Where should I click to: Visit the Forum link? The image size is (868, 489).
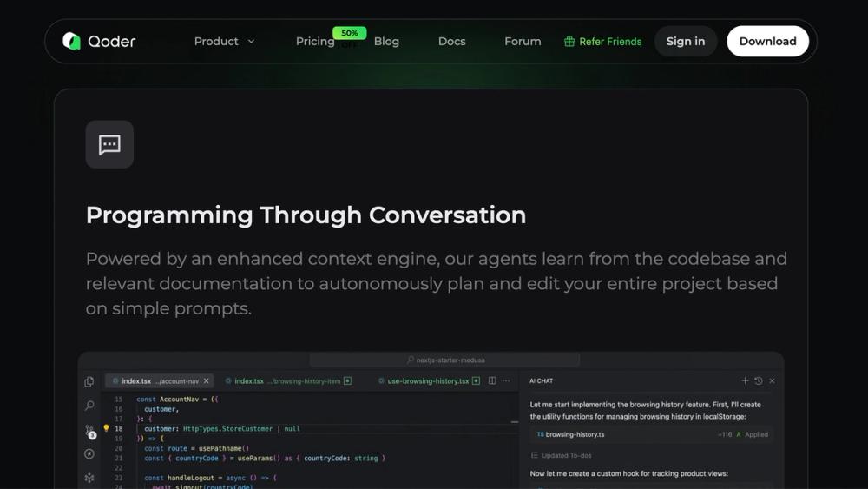pos(523,42)
